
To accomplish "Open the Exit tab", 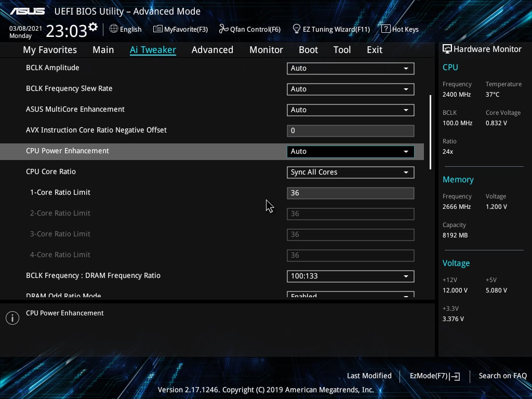I will click(x=375, y=50).
